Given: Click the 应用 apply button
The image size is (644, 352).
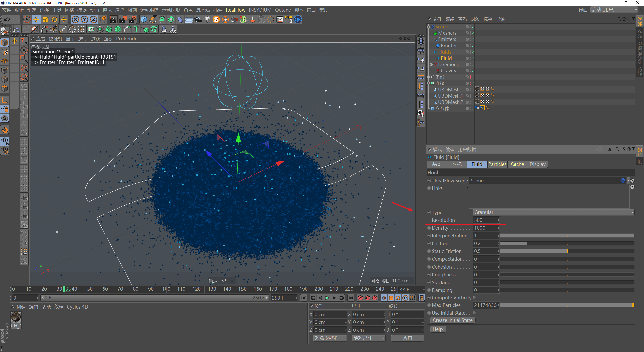Looking at the screenshot, I should pyautogui.click(x=407, y=338).
